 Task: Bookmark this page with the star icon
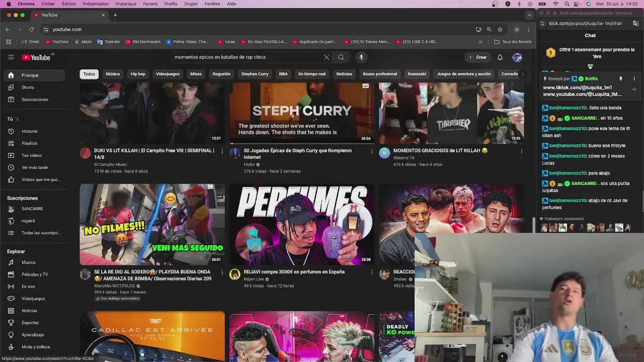click(500, 29)
